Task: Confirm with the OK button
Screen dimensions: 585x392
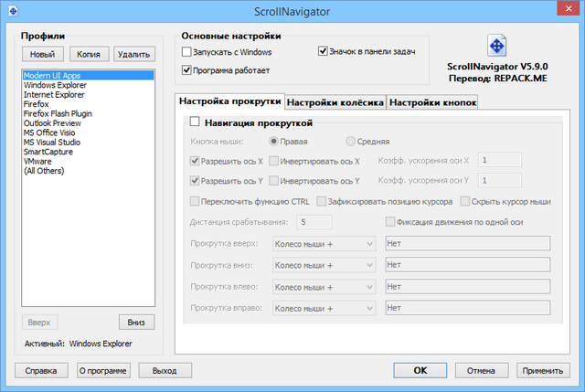Action: coord(420,370)
